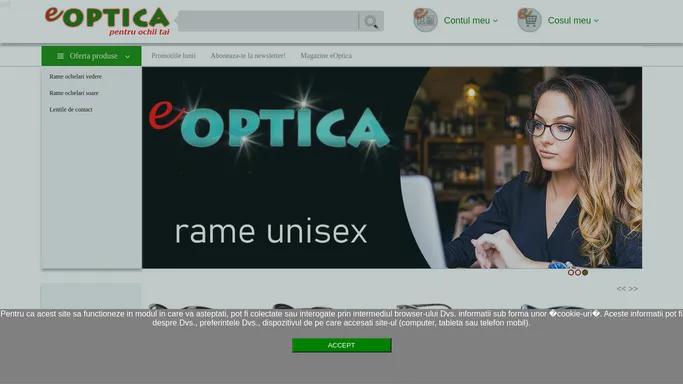The width and height of the screenshot is (683, 384).
Task: Select the first banner slide dot
Action: point(571,273)
